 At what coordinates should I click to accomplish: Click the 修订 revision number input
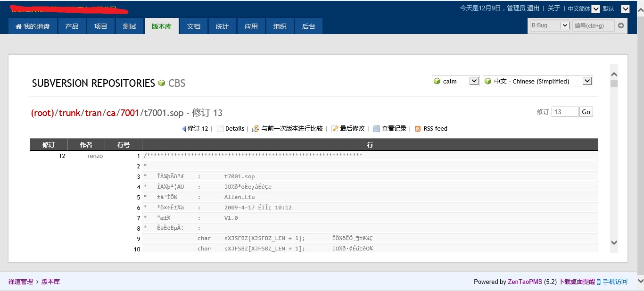565,112
